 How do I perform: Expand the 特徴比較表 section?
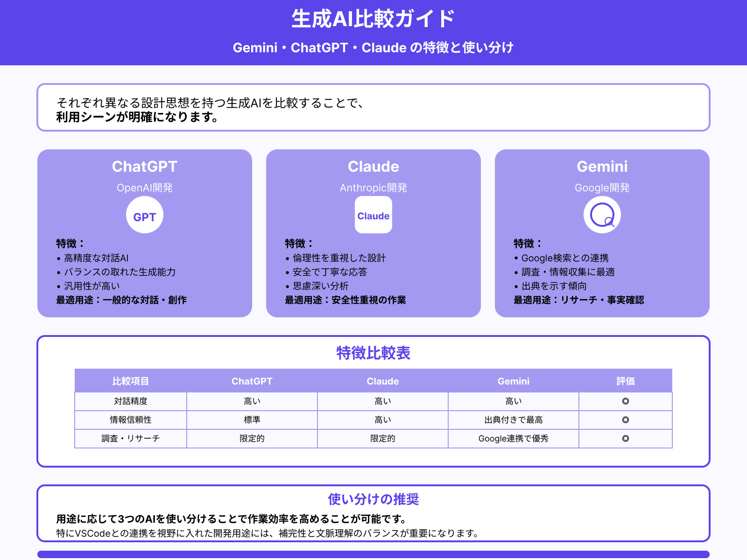click(373, 354)
